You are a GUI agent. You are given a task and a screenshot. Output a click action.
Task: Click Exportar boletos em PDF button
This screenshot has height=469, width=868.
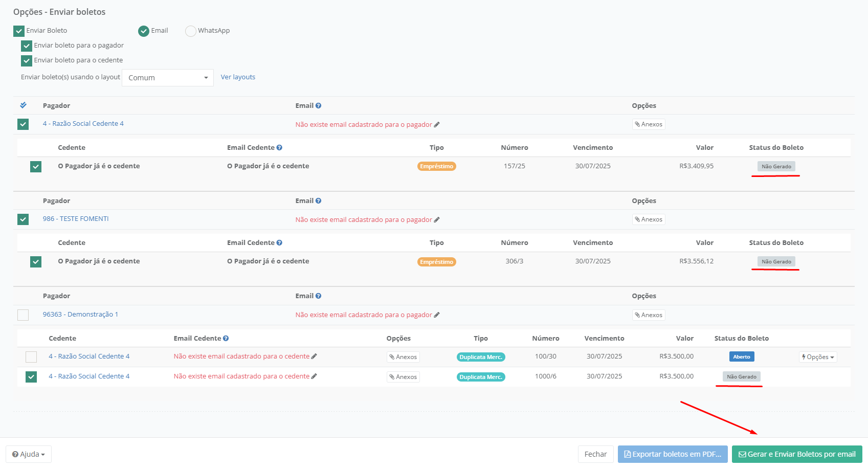pos(673,454)
